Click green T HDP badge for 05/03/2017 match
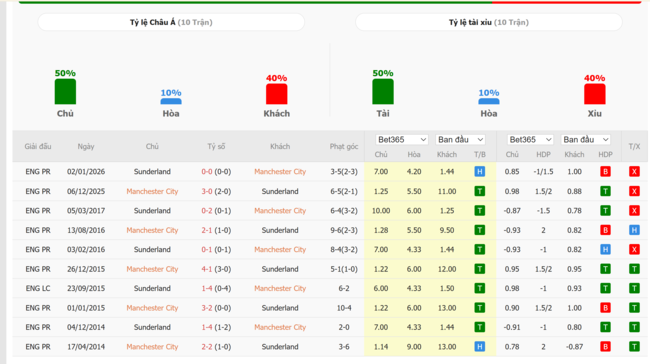Image resolution: width=650 pixels, height=364 pixels. point(605,211)
